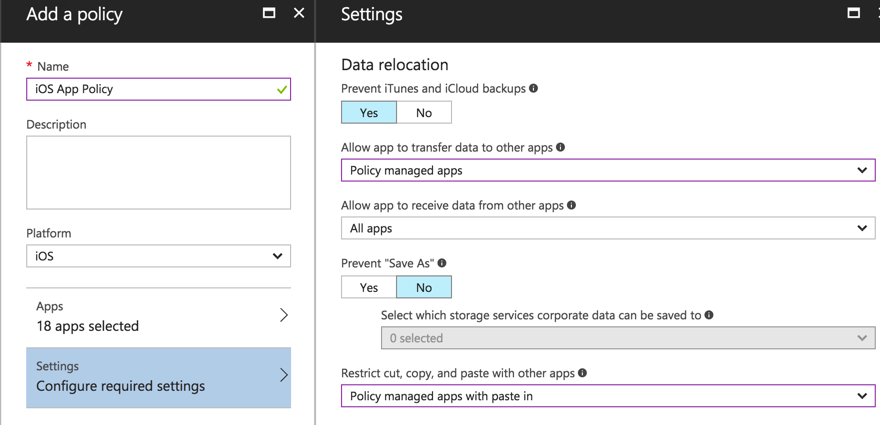Maximize the Settings blade

pyautogui.click(x=854, y=13)
